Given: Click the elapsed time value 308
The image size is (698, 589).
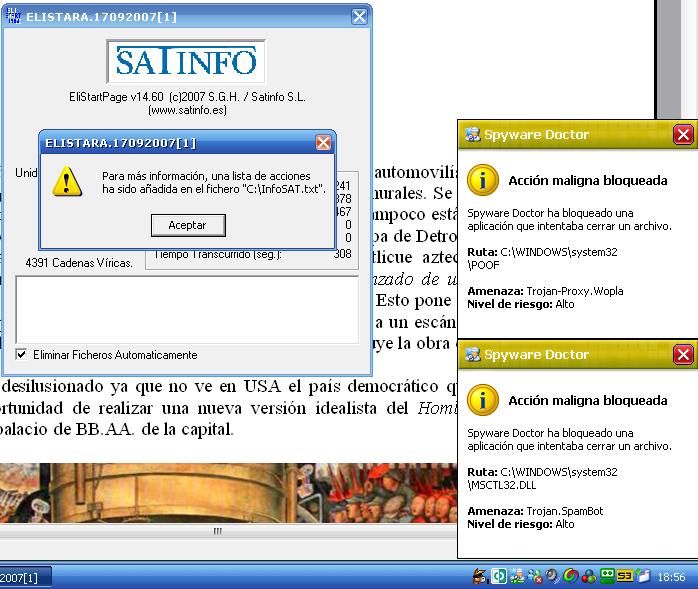Looking at the screenshot, I should point(343,254).
